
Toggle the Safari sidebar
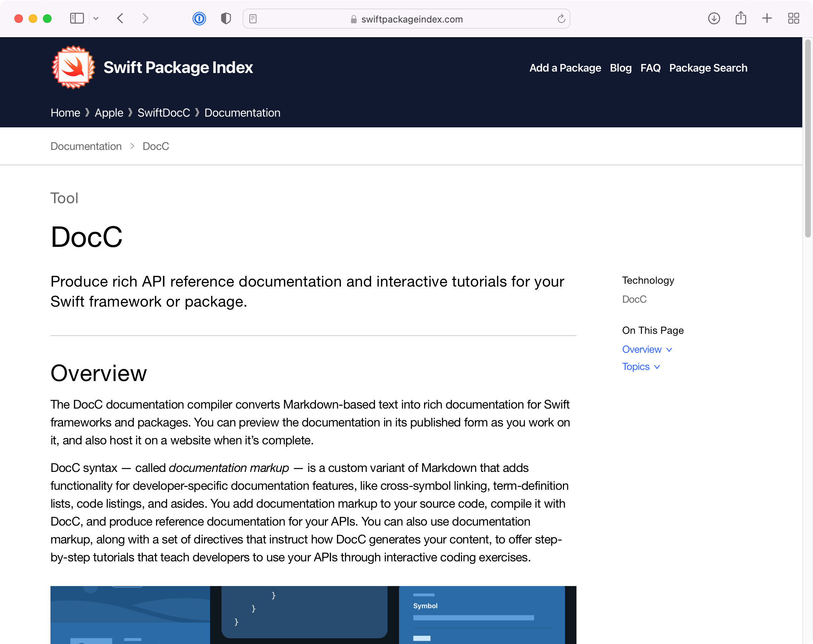click(x=77, y=19)
